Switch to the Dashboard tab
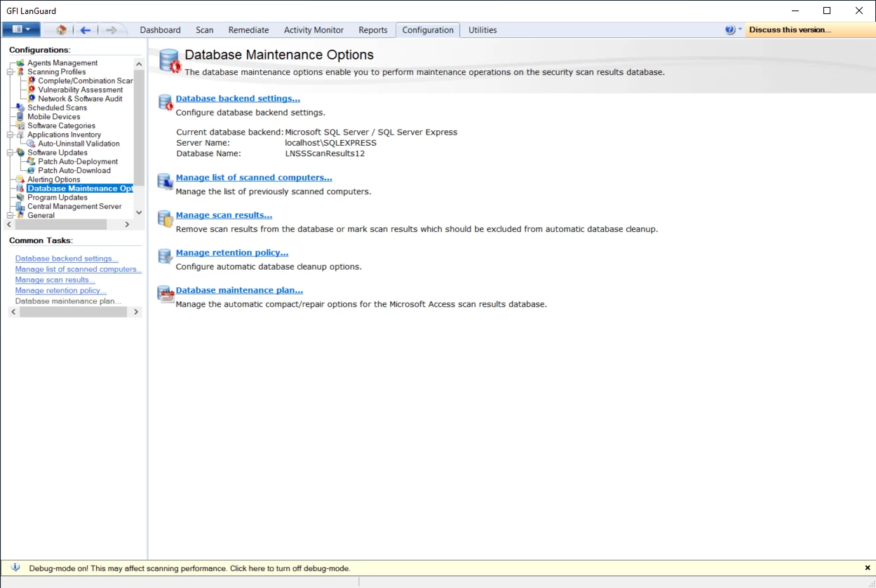The image size is (876, 588). pyautogui.click(x=160, y=30)
